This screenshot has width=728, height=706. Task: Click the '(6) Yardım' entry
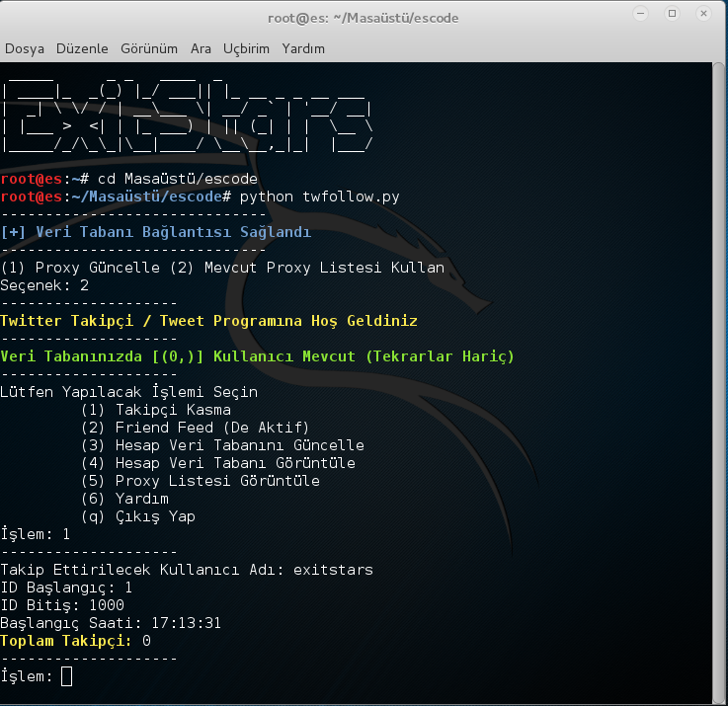click(124, 499)
